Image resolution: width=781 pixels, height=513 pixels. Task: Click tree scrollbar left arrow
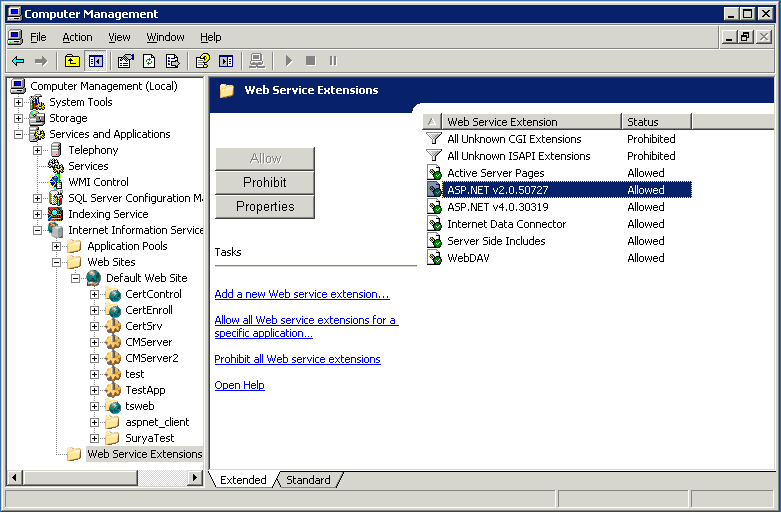[14, 478]
